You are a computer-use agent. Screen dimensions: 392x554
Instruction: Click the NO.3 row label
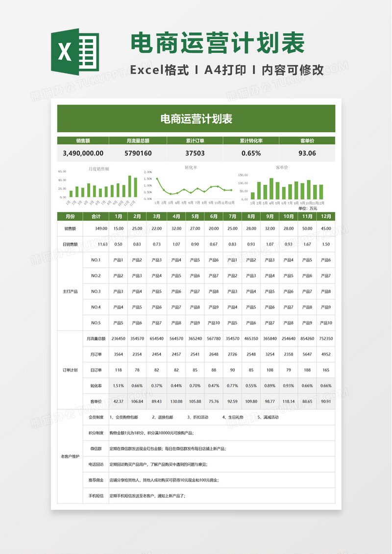96,292
